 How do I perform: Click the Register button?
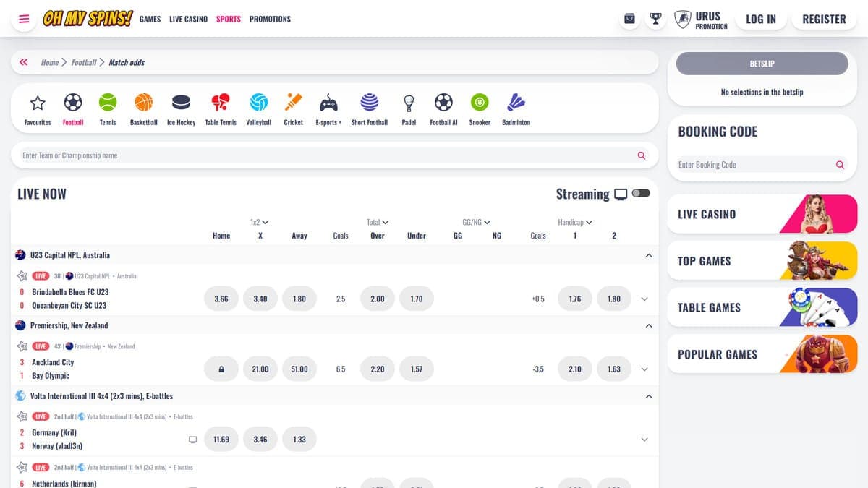click(x=824, y=20)
